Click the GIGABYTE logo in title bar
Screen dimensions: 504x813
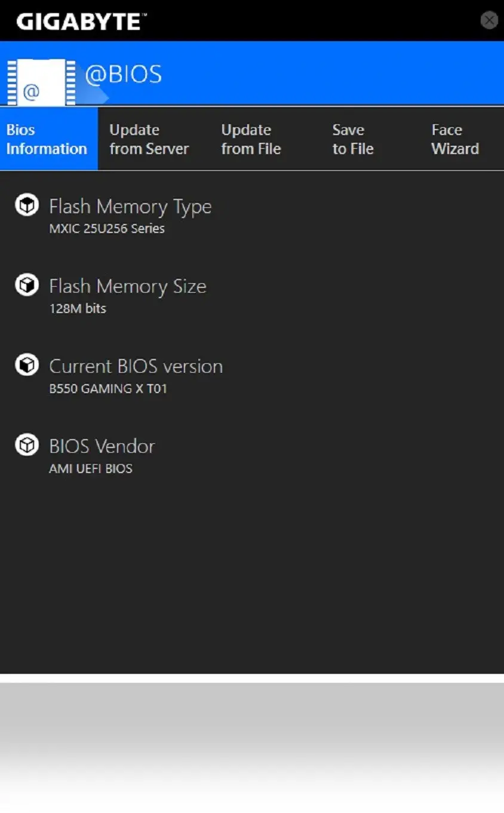click(82, 22)
